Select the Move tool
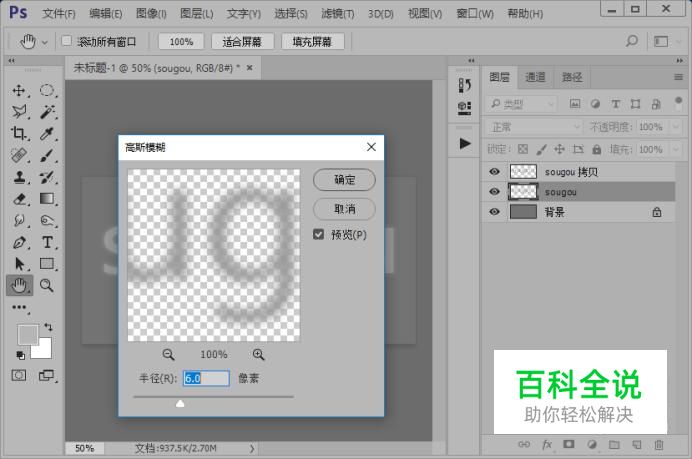692x459 pixels. pos(19,90)
